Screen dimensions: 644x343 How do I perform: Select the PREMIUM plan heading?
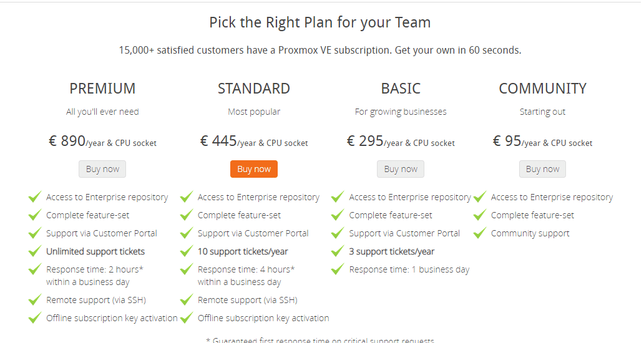[102, 89]
